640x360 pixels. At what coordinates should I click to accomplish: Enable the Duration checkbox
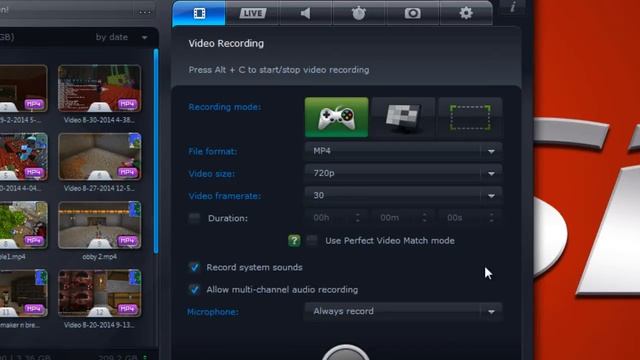[x=194, y=218]
